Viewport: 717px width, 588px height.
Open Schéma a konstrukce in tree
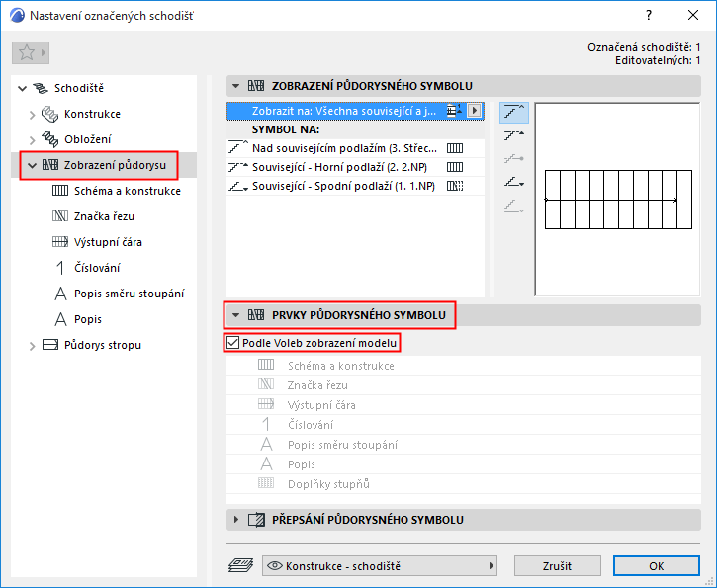click(128, 191)
